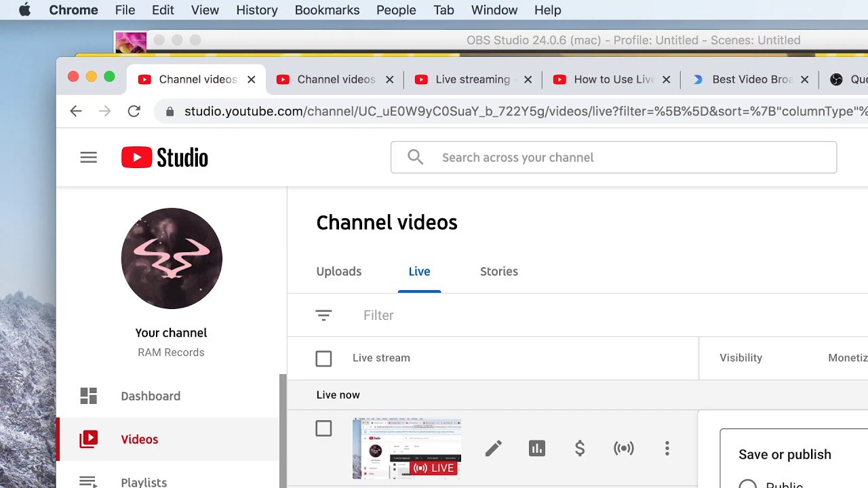Open the Window menu
868x488 pixels.
494,10
